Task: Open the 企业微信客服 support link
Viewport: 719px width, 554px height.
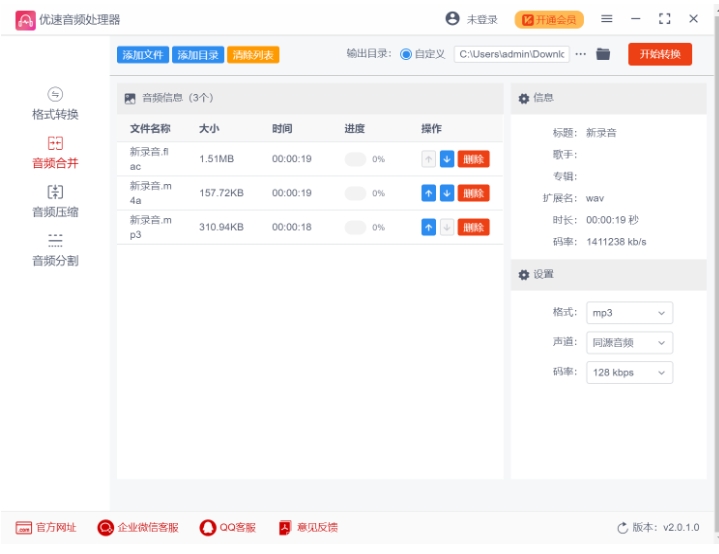Action: pyautogui.click(x=138, y=527)
